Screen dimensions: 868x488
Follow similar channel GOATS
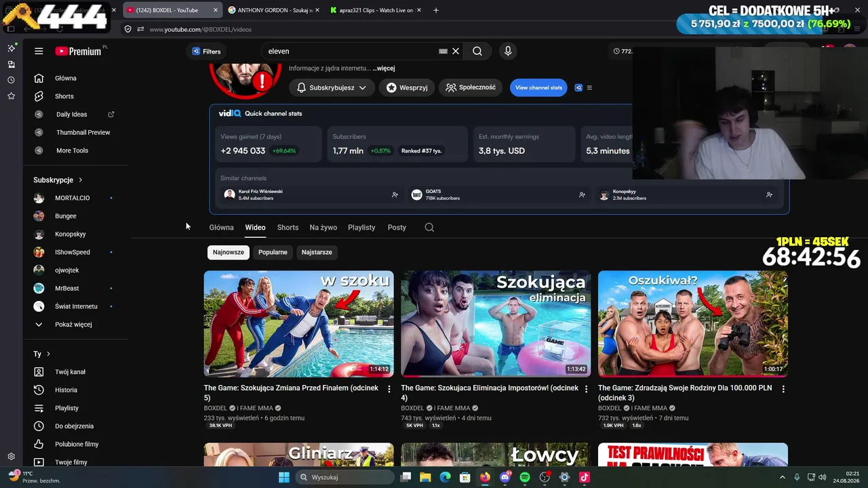pyautogui.click(x=582, y=195)
